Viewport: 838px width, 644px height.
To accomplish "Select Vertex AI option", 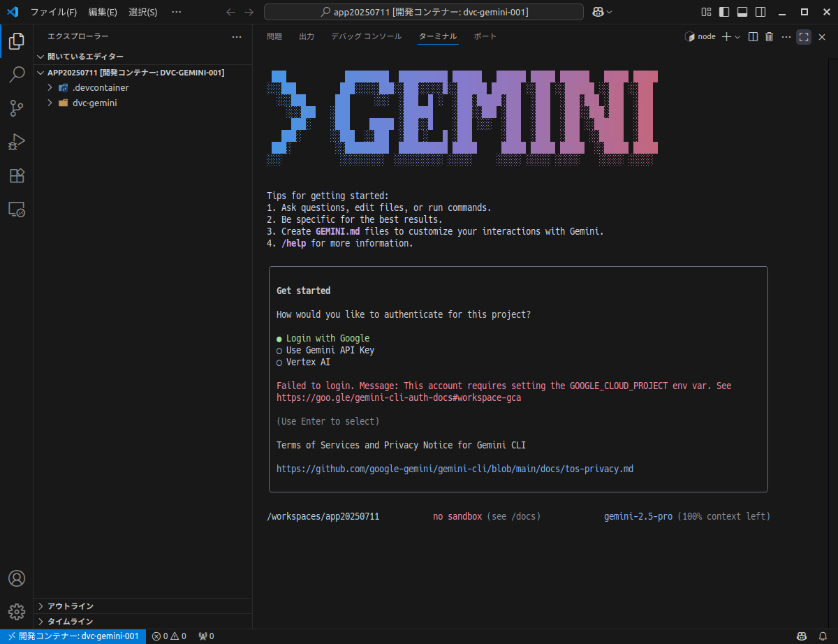I will (x=303, y=362).
